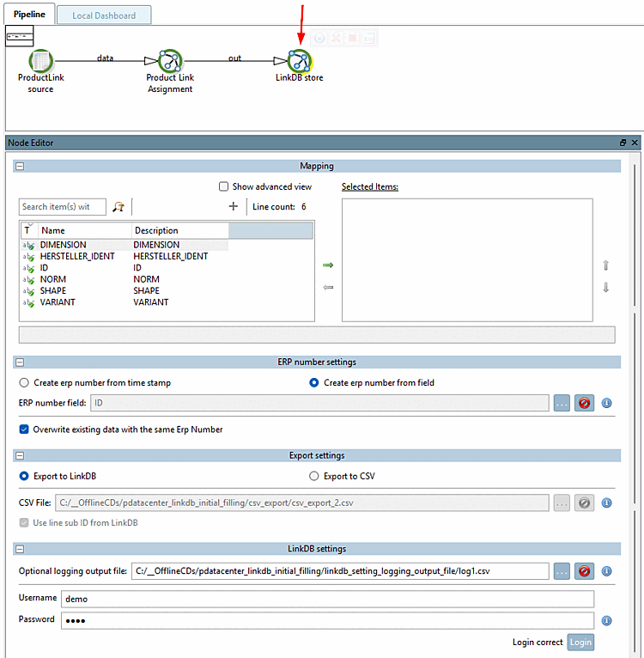Click the Password field
This screenshot has width=644, height=658.
point(328,621)
